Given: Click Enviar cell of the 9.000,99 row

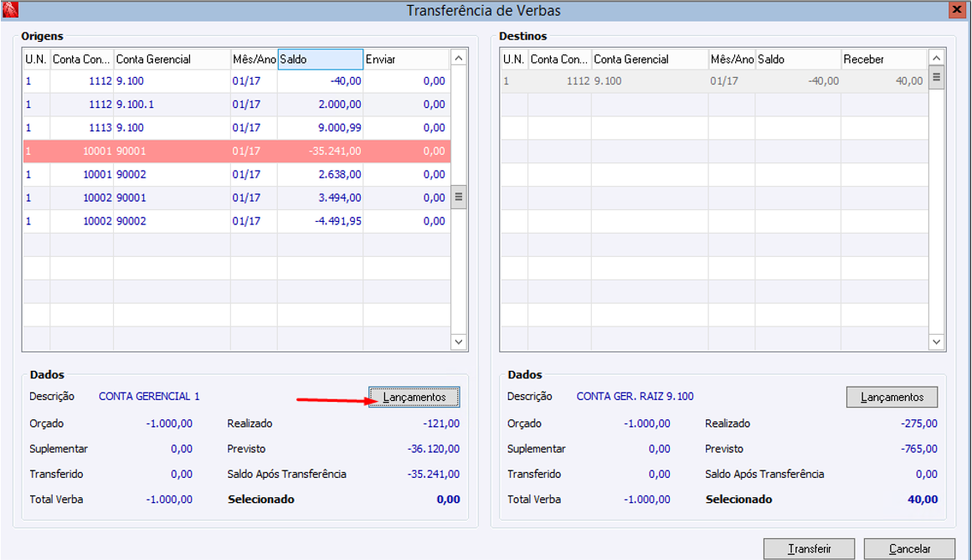Looking at the screenshot, I should click(x=407, y=128).
